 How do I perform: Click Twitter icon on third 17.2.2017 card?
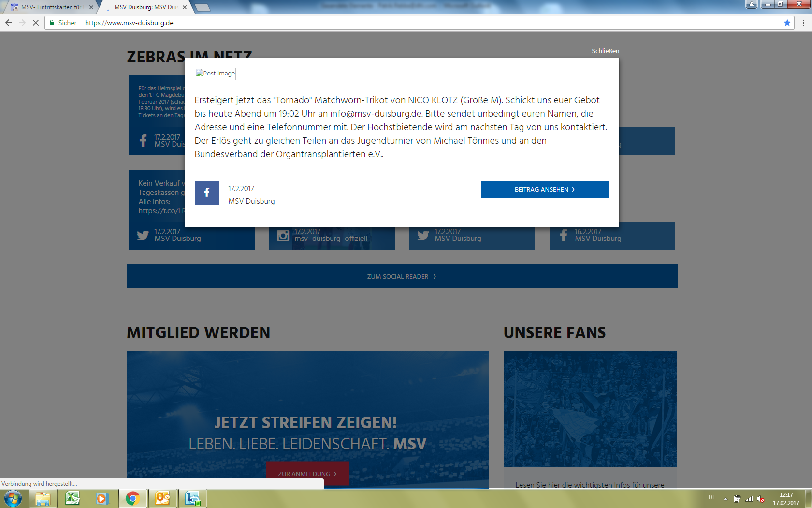(423, 235)
